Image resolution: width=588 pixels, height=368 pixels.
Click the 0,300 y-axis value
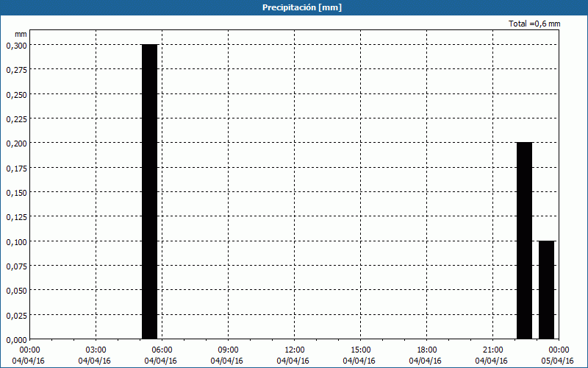[x=16, y=46]
